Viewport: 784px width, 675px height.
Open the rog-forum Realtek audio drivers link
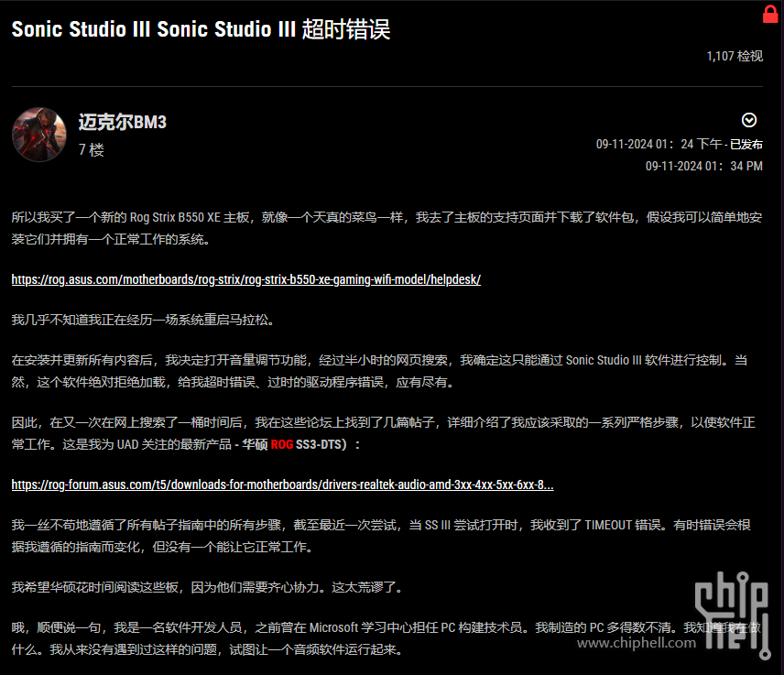[282, 484]
